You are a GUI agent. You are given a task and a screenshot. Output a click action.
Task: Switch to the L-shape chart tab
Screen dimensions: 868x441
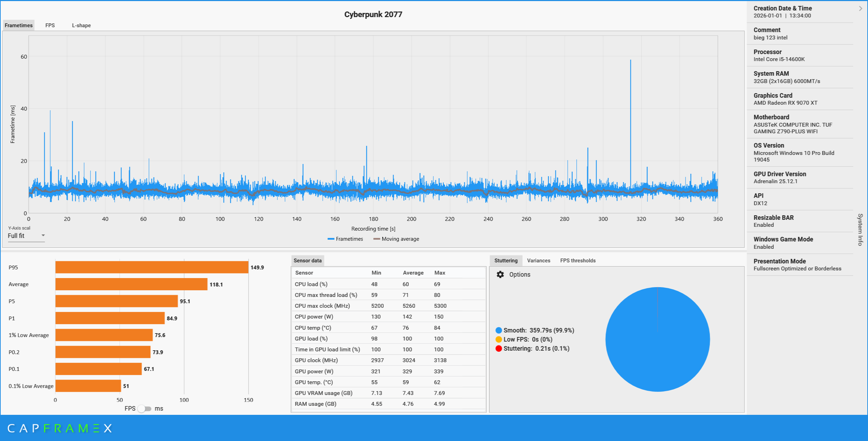81,25
